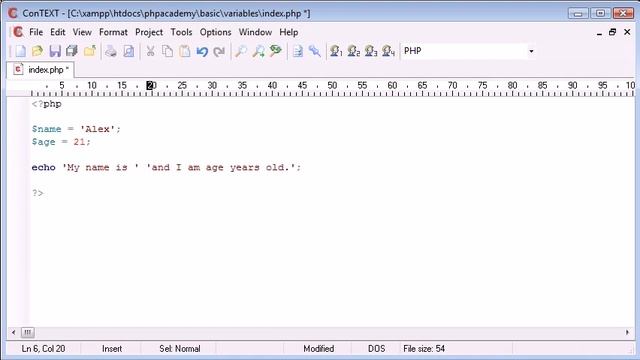Click the Insert mode status entry
This screenshot has width=640, height=360.
point(112,349)
